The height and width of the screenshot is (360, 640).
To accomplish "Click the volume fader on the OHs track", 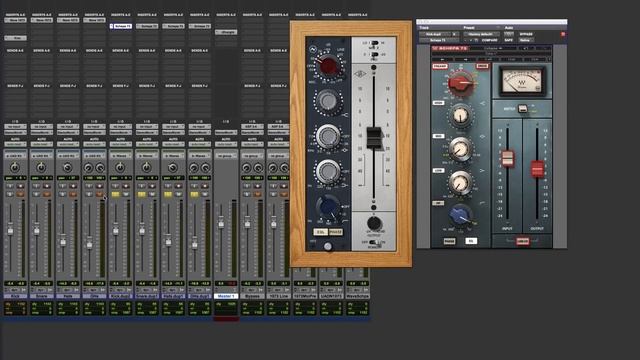I will 89,244.
